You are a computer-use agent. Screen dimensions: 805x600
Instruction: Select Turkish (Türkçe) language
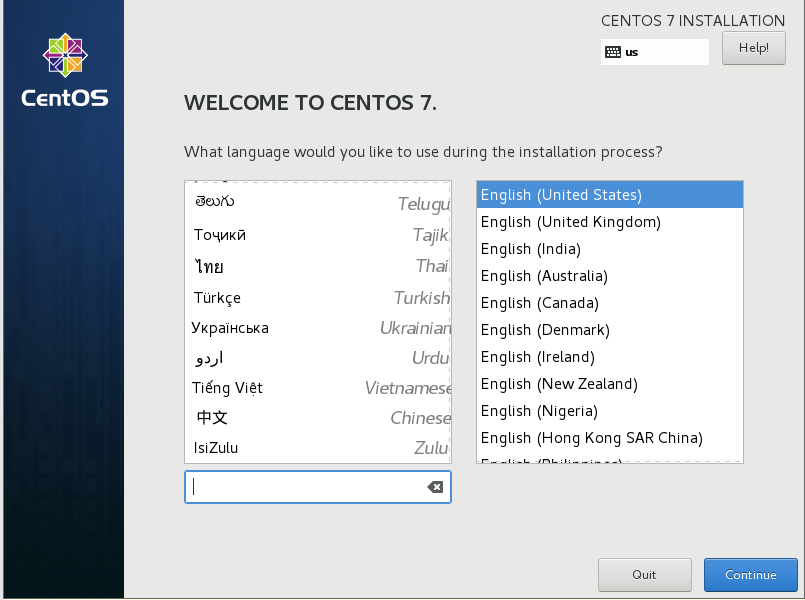tap(318, 298)
